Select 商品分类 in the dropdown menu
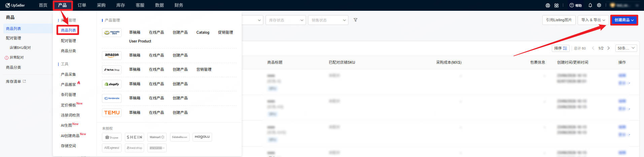The height and width of the screenshot is (157, 644). coord(68,51)
